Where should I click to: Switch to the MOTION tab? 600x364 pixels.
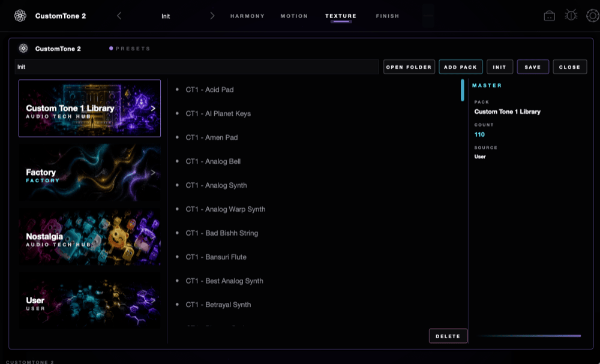pyautogui.click(x=294, y=16)
